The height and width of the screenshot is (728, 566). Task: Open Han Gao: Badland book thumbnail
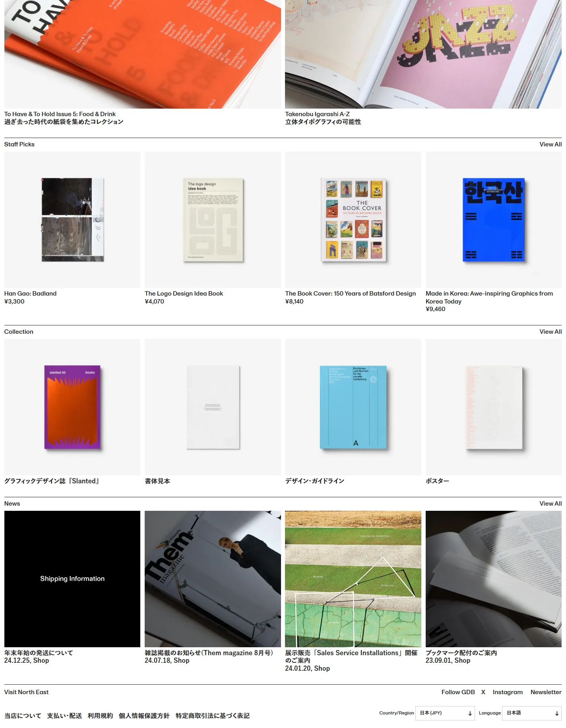click(72, 220)
